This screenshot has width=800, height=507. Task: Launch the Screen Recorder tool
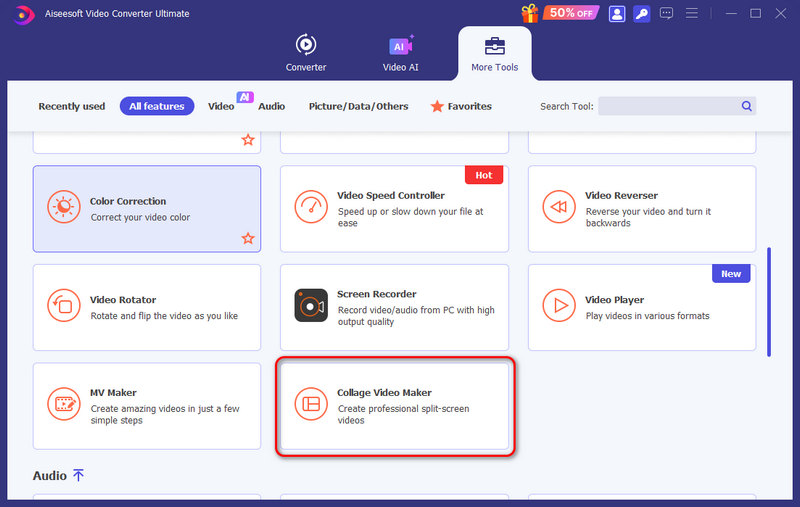click(394, 307)
